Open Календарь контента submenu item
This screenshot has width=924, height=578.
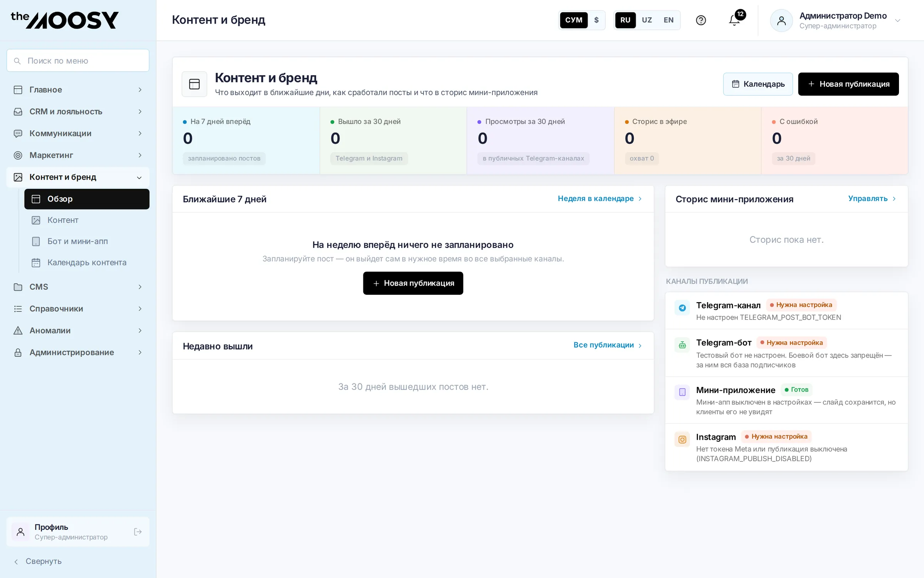click(87, 263)
